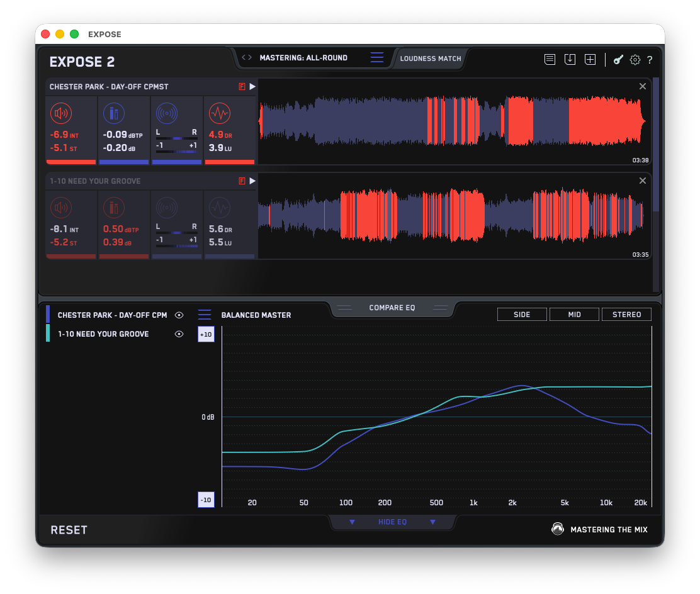This screenshot has height=594, width=700.
Task: Click the 0.50 dBTP true peak reading
Action: (x=121, y=230)
